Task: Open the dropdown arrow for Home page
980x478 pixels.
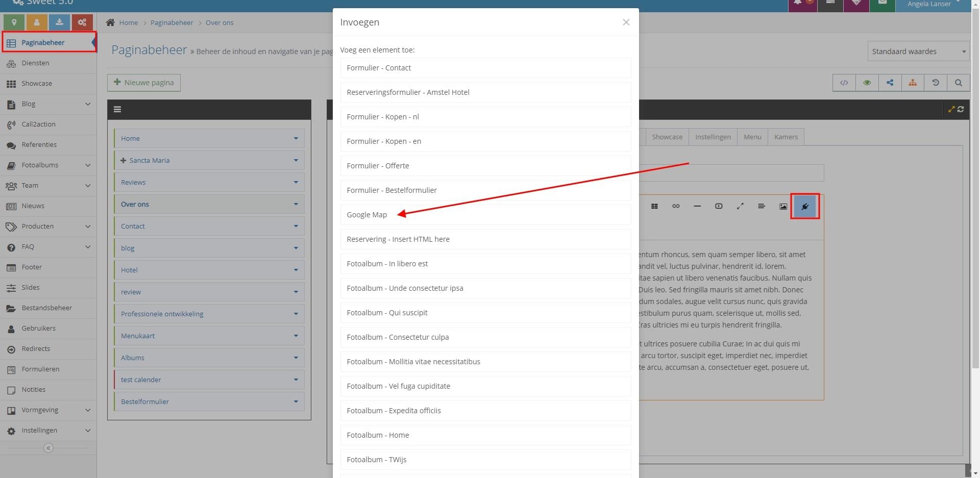Action: tap(296, 138)
